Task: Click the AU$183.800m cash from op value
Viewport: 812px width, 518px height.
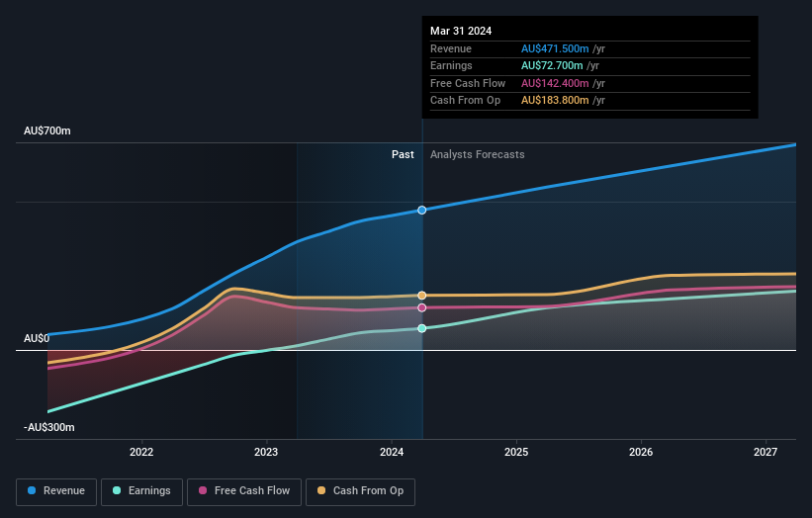Action: [x=555, y=101]
